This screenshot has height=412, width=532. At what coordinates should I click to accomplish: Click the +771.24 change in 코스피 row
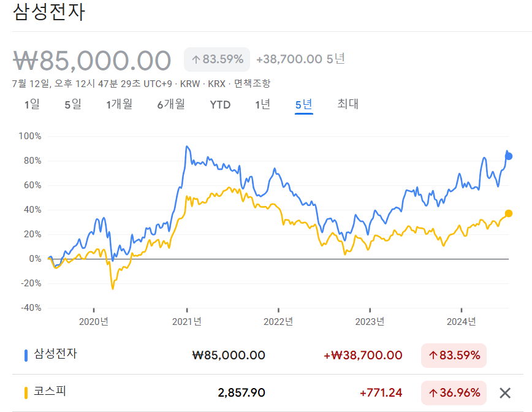(381, 393)
